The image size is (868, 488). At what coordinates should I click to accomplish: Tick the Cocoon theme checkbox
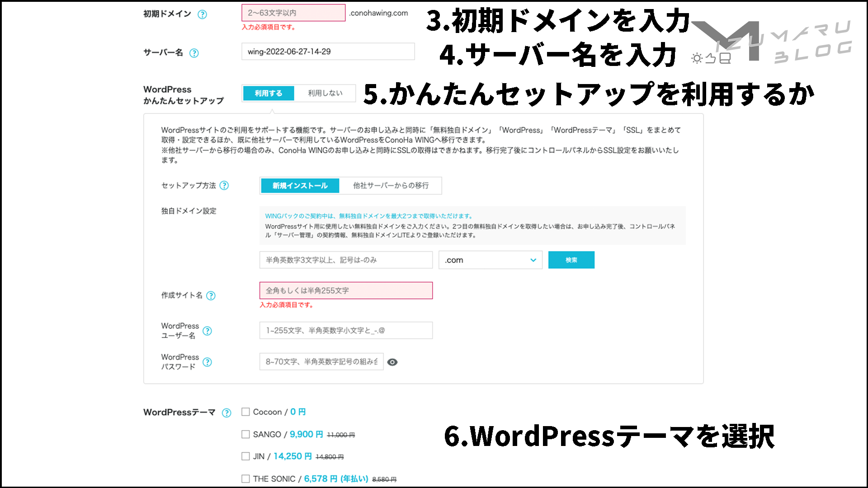click(245, 412)
